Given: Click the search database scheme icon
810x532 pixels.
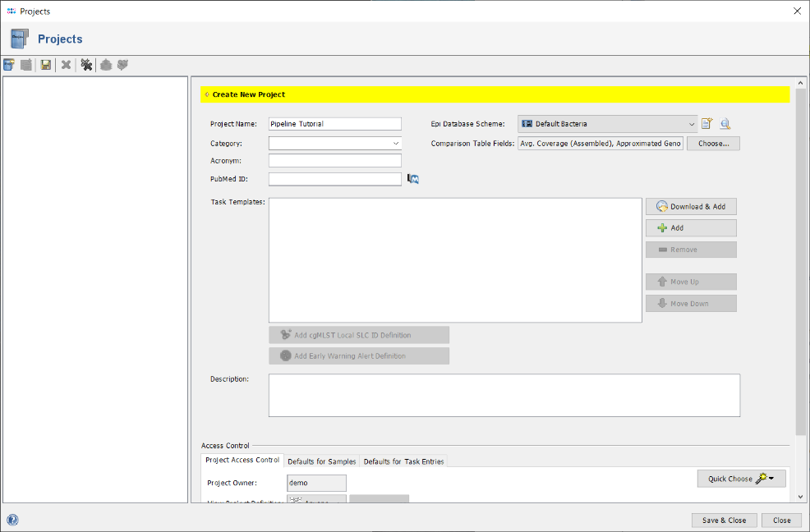Looking at the screenshot, I should coord(725,124).
